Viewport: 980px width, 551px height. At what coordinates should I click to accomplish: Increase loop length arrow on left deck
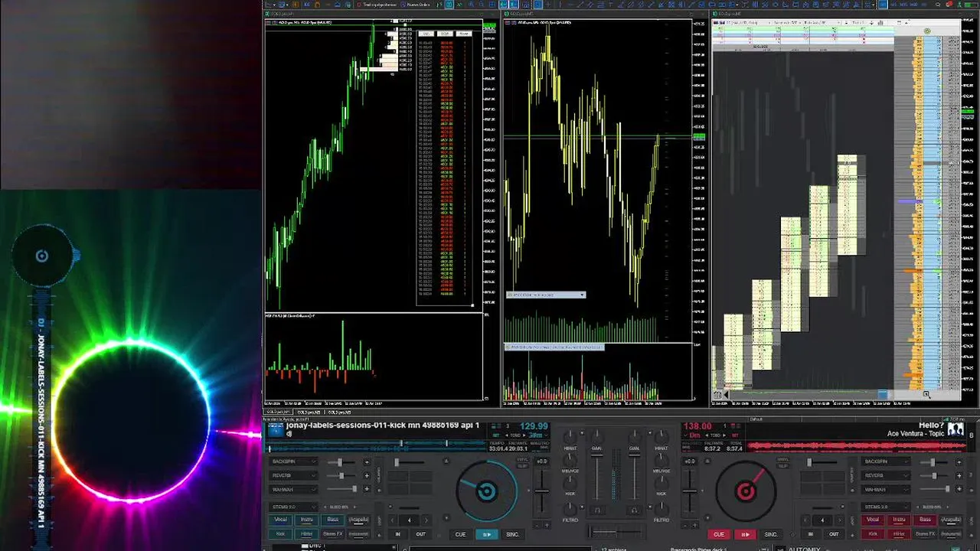tap(426, 520)
